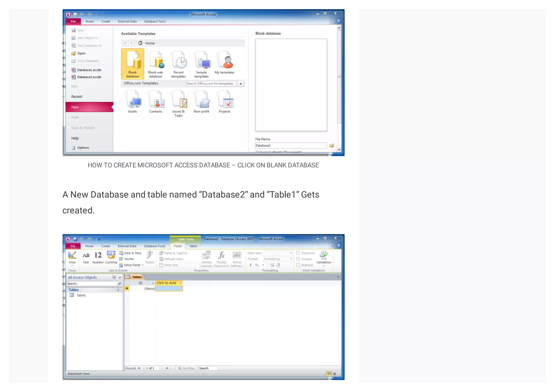Add a Yes/No field
The image size is (555, 392).
click(x=126, y=259)
